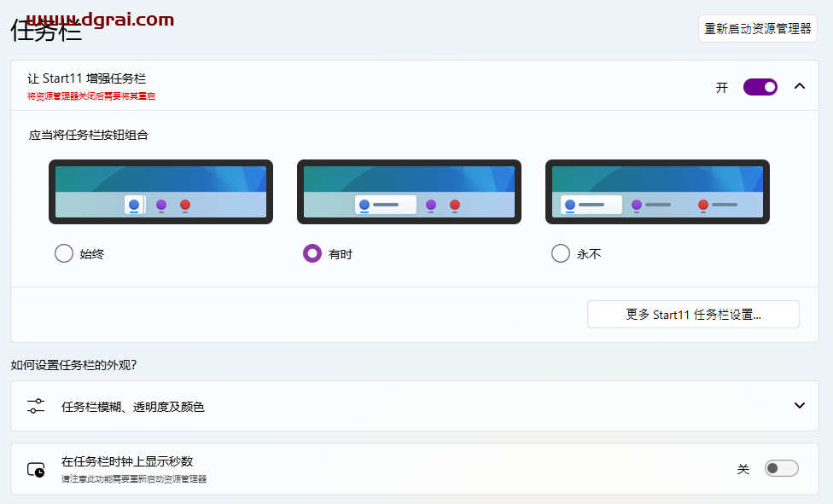Enable the 在任务栏时钟上显示秒数 toggle
The width and height of the screenshot is (833, 504).
click(782, 468)
